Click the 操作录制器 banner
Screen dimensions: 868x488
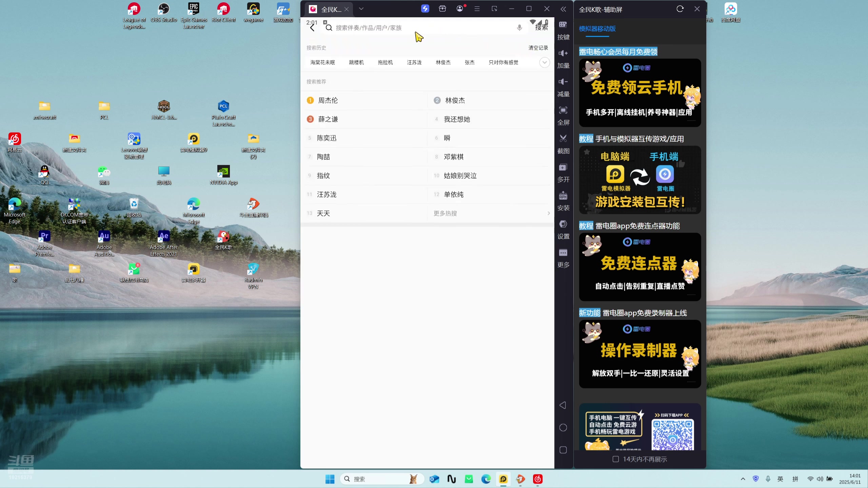(x=640, y=354)
